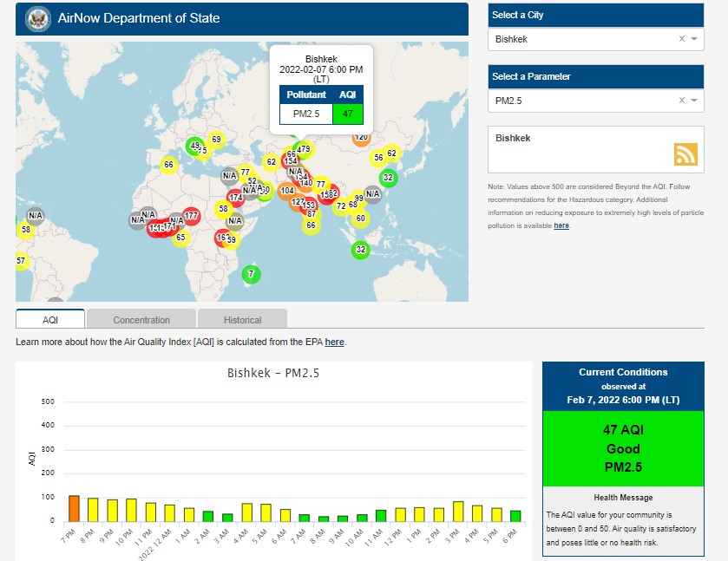Viewport: 728px width, 561px height.
Task: Click the orange map marker labeled 104
Action: [286, 191]
